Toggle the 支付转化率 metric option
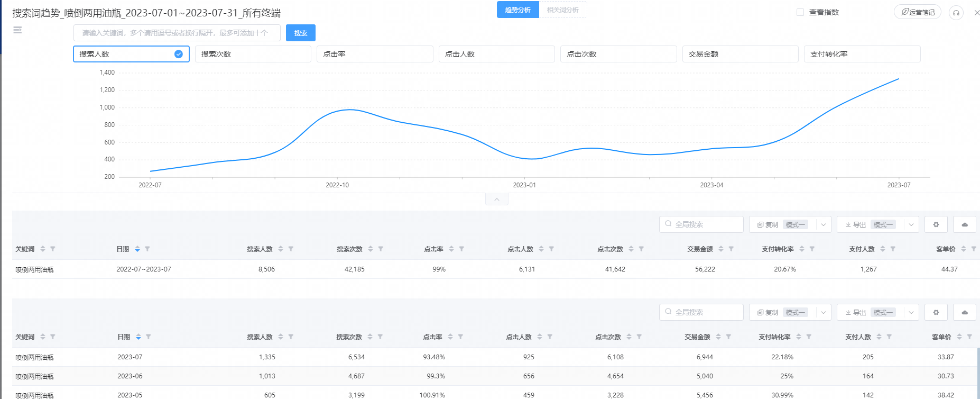The width and height of the screenshot is (980, 399). [862, 54]
